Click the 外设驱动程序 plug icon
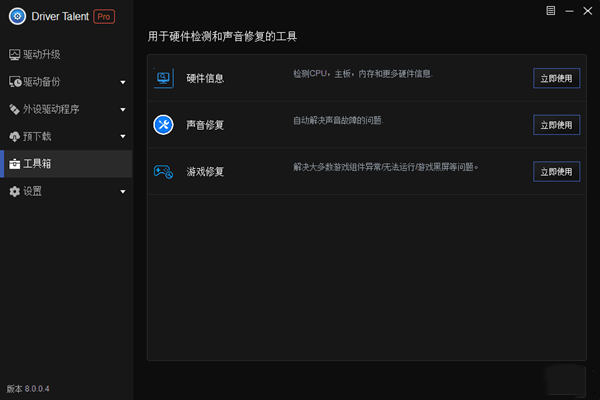This screenshot has width=600, height=400. [15, 109]
